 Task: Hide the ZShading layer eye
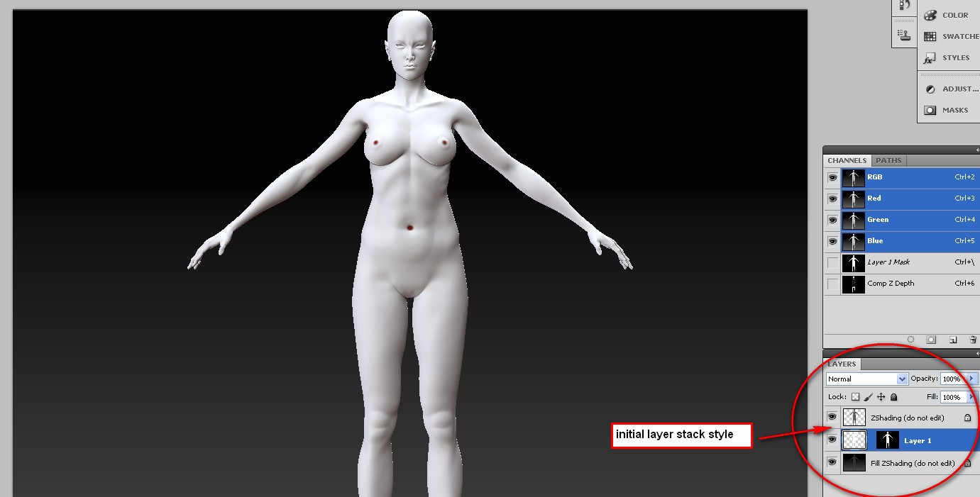click(x=832, y=418)
